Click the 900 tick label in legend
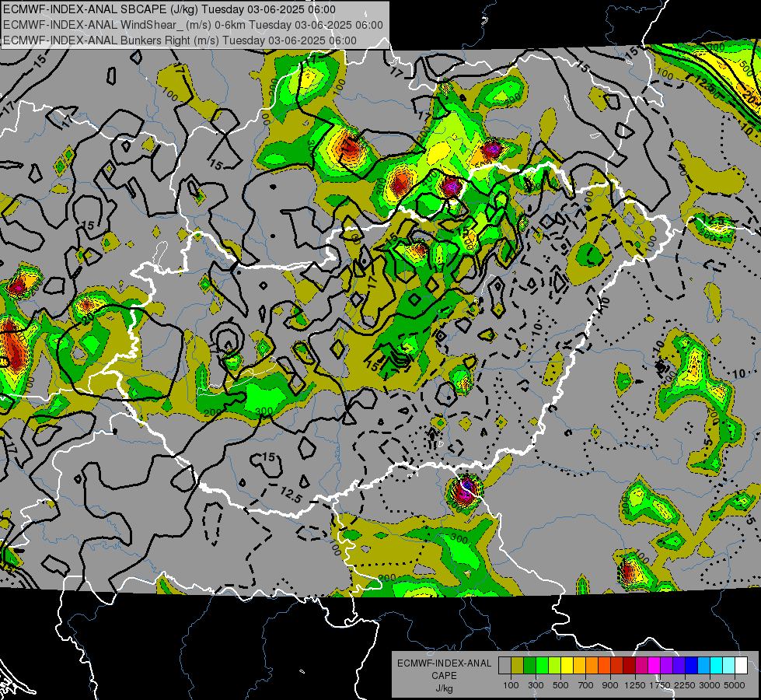 (610, 685)
